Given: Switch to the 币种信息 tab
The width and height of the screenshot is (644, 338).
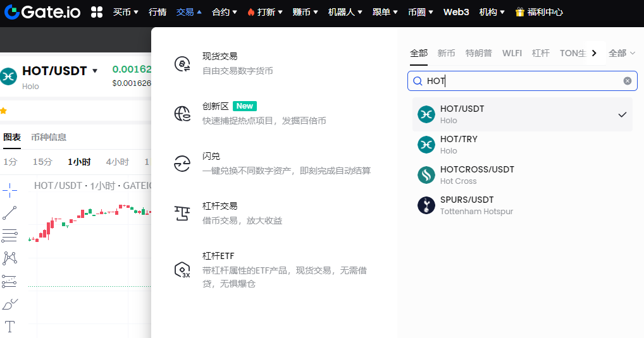Looking at the screenshot, I should coord(49,137).
